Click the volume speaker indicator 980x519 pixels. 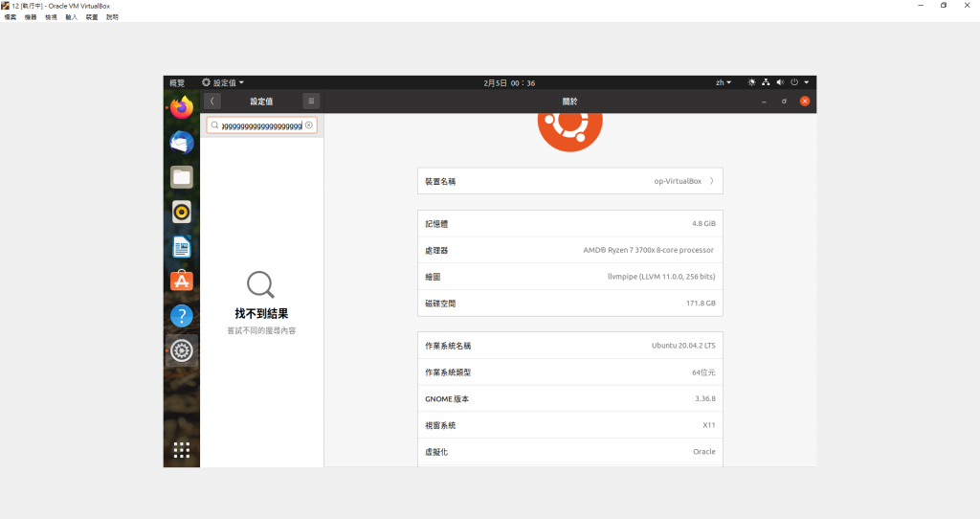click(780, 82)
